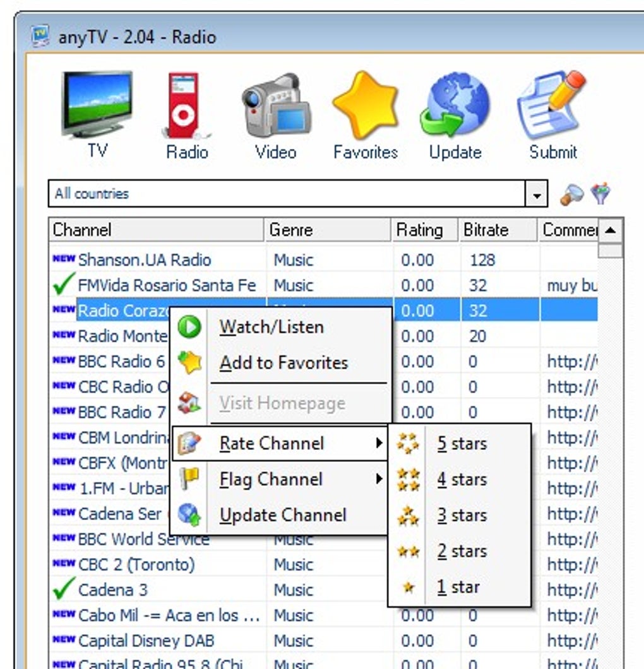The width and height of the screenshot is (644, 669).
Task: Click the Update globe icon
Action: pyautogui.click(x=455, y=105)
